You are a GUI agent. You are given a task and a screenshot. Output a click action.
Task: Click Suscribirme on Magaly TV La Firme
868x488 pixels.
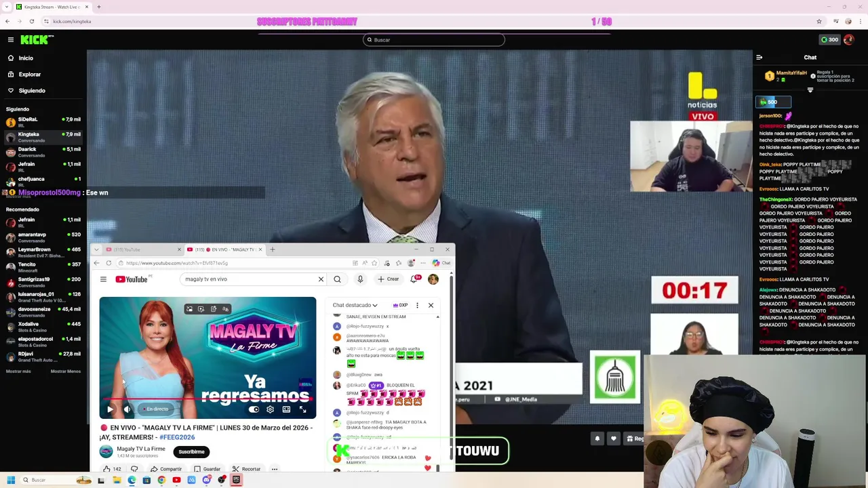[191, 452]
